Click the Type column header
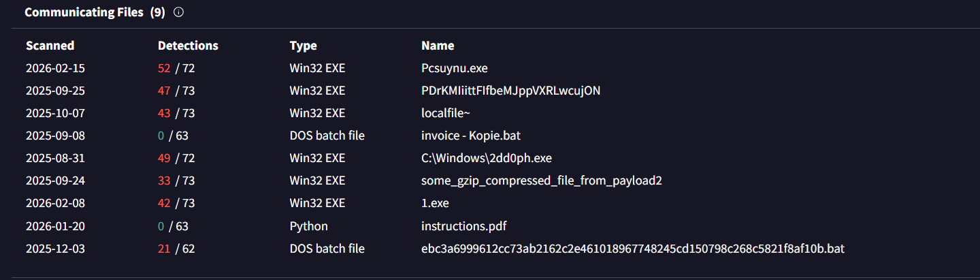The height and width of the screenshot is (280, 980). pos(303,46)
